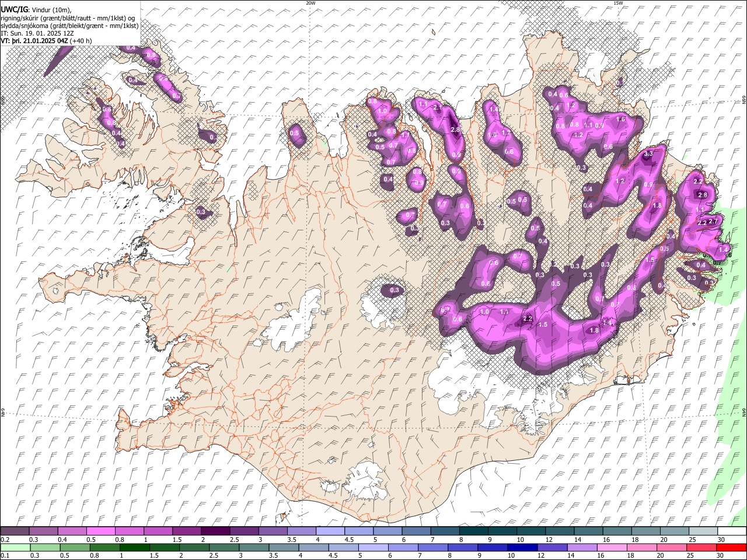The height and width of the screenshot is (560, 747).
Task: Click the '0.1' label under rain scale
Action: point(5,556)
